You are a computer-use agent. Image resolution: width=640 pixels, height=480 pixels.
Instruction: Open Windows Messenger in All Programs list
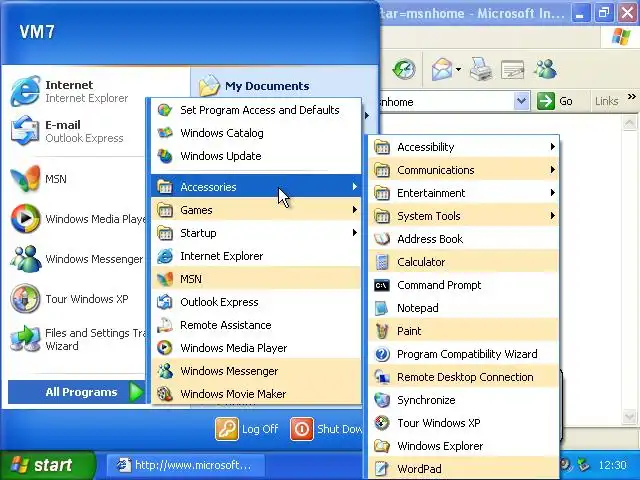click(x=256, y=371)
